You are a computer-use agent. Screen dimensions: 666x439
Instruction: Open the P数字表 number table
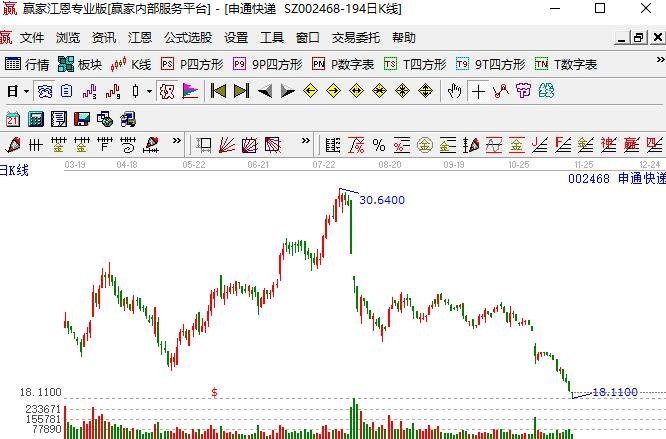click(343, 65)
